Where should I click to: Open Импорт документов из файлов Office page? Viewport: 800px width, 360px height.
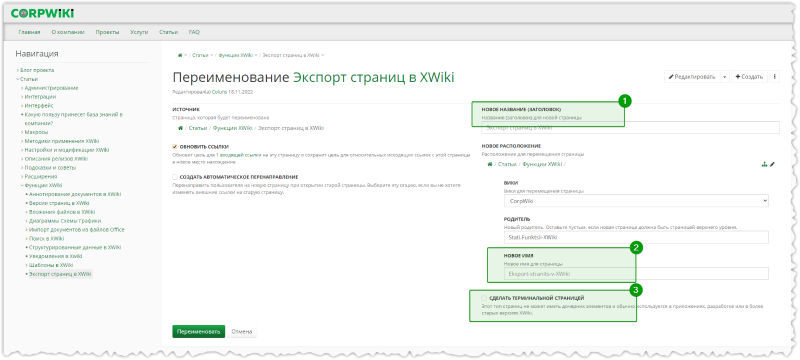point(77,229)
